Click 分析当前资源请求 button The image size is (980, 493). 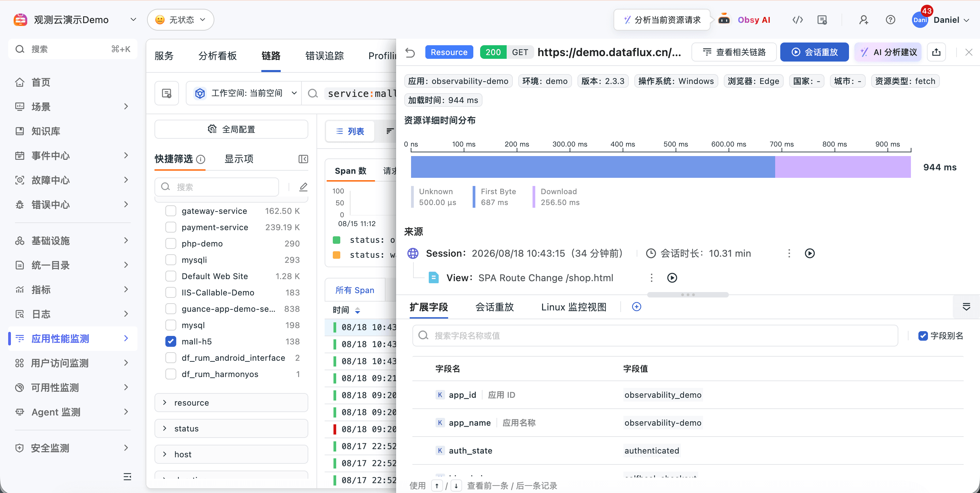point(662,20)
